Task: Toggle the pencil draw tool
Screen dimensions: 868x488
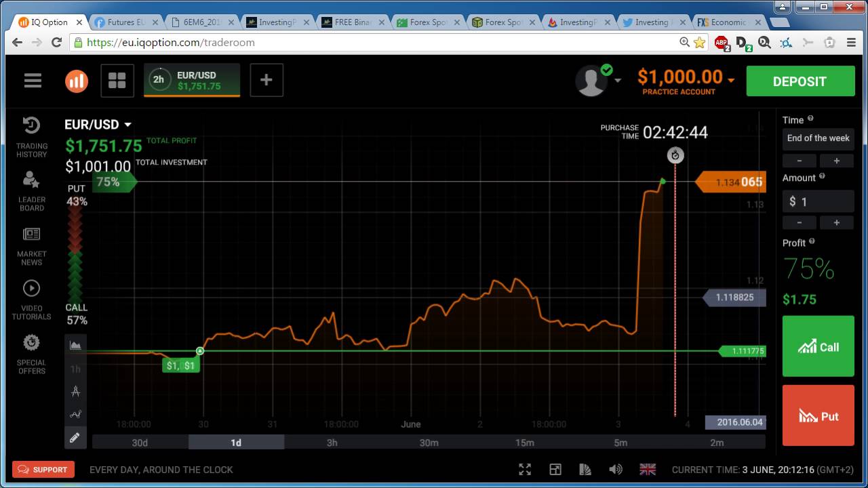Action: pos(75,437)
